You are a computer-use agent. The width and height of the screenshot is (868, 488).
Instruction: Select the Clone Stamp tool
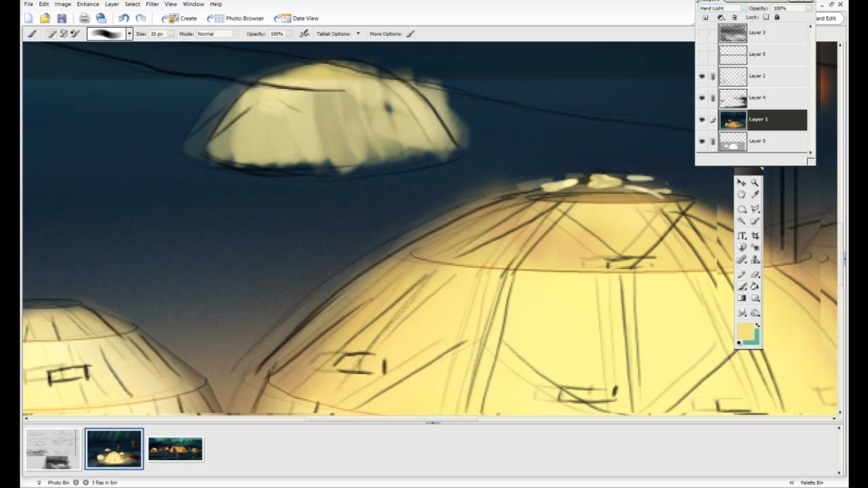[x=755, y=259]
